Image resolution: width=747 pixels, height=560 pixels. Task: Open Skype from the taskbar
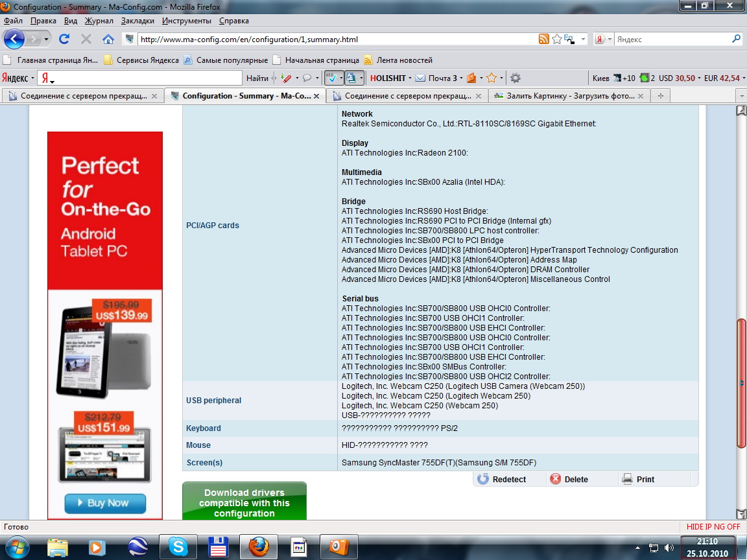(x=178, y=547)
